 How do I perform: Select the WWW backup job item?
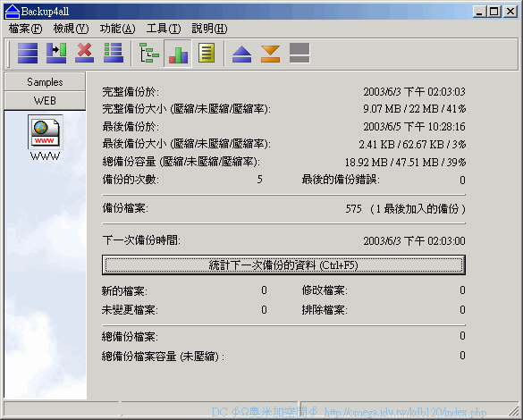click(45, 138)
